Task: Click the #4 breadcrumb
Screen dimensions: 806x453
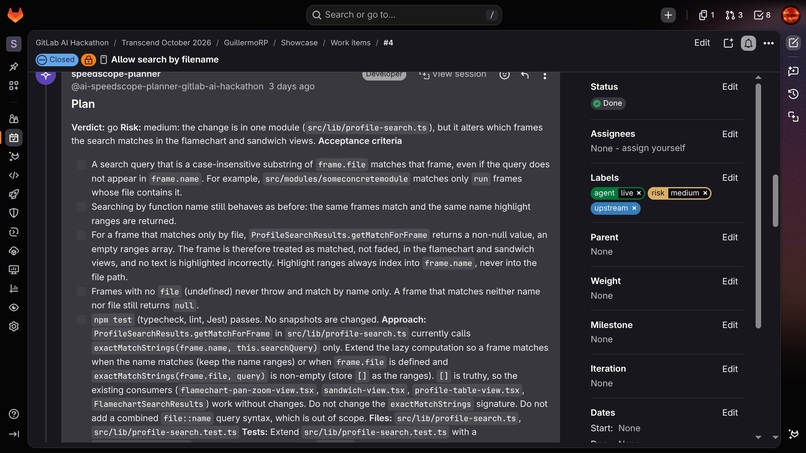Action: pyautogui.click(x=388, y=43)
